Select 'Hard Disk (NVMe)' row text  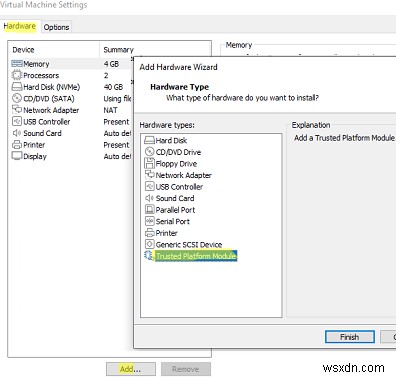click(x=52, y=87)
